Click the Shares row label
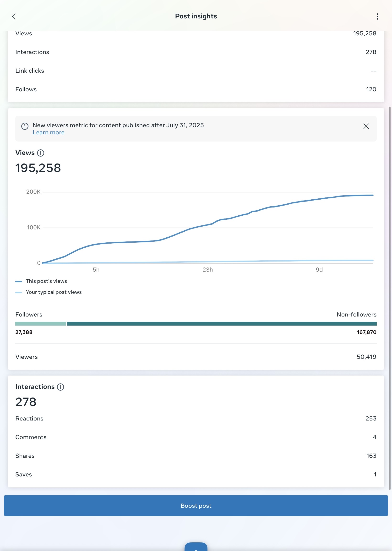Screen dimensions: 392x551 (x=25, y=456)
